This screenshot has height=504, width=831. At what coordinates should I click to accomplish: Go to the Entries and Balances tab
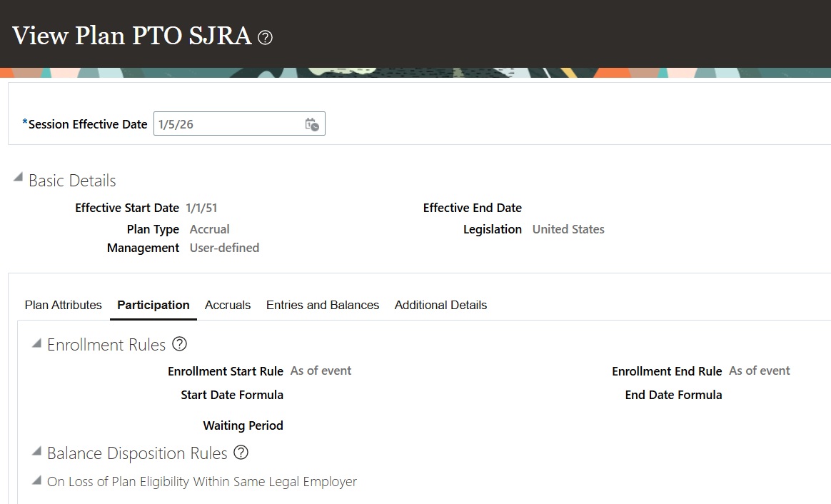click(323, 305)
